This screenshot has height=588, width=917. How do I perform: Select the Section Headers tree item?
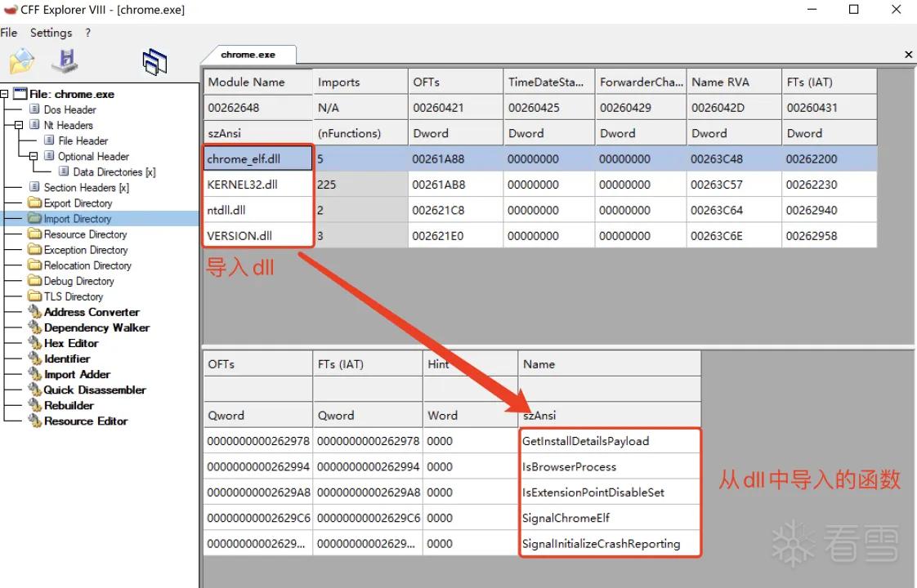tap(86, 188)
